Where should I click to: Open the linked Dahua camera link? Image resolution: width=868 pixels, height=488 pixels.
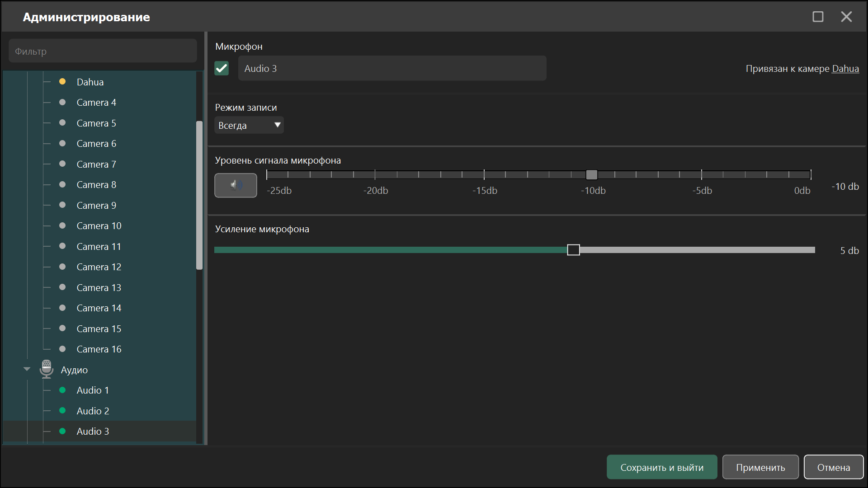[x=845, y=69]
